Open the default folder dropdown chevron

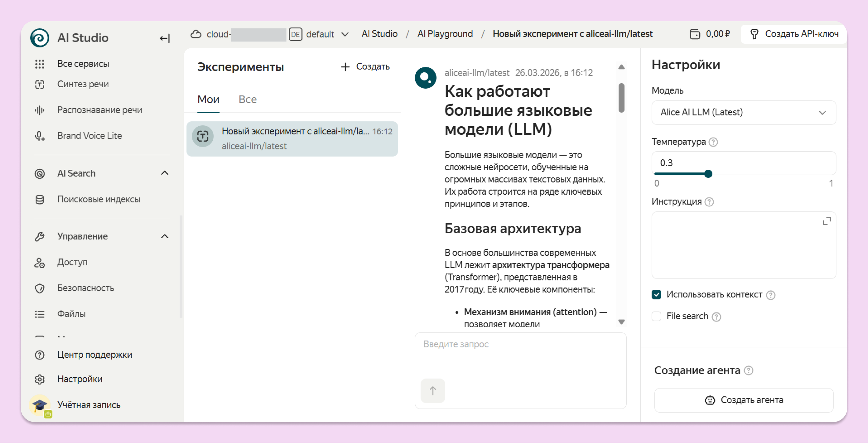pos(345,34)
